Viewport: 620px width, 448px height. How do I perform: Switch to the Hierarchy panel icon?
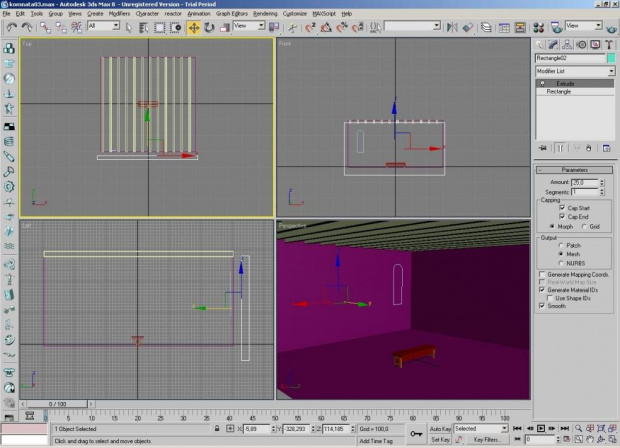(x=567, y=45)
